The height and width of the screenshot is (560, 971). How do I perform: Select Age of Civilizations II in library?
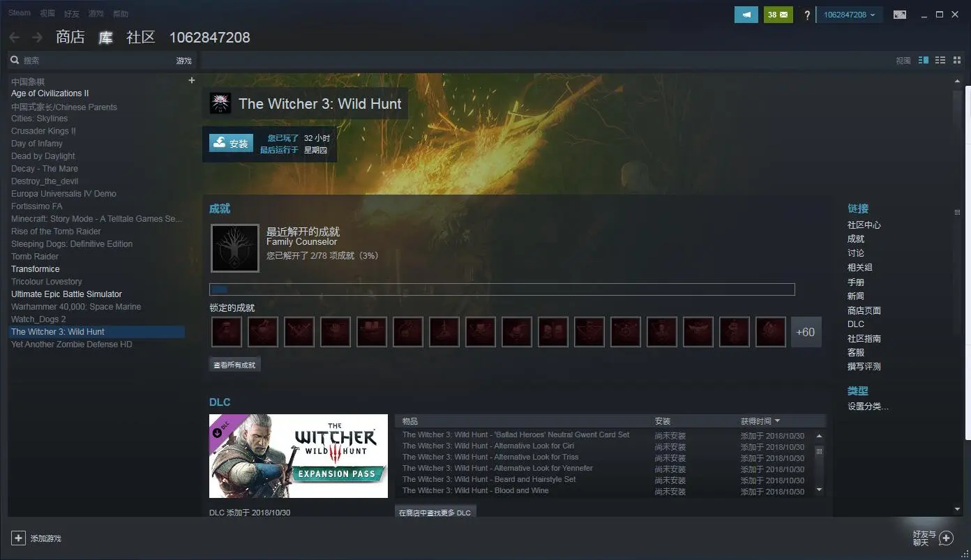(x=50, y=93)
